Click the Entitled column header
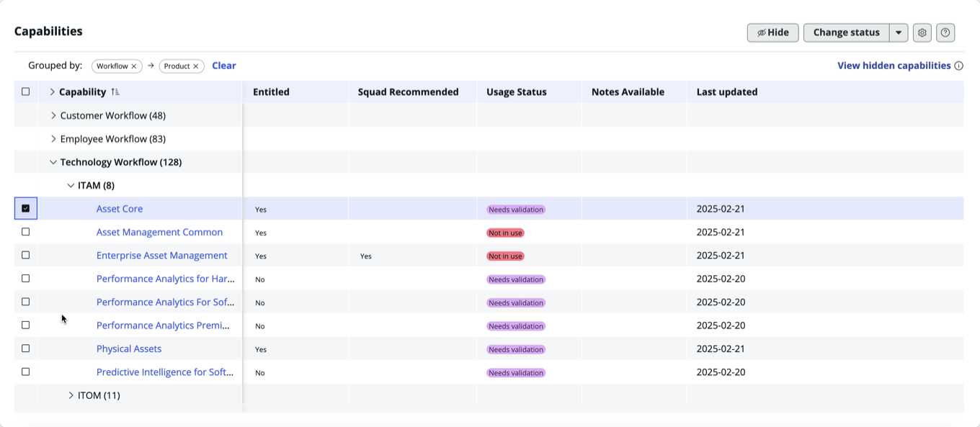The image size is (980, 427). 271,92
